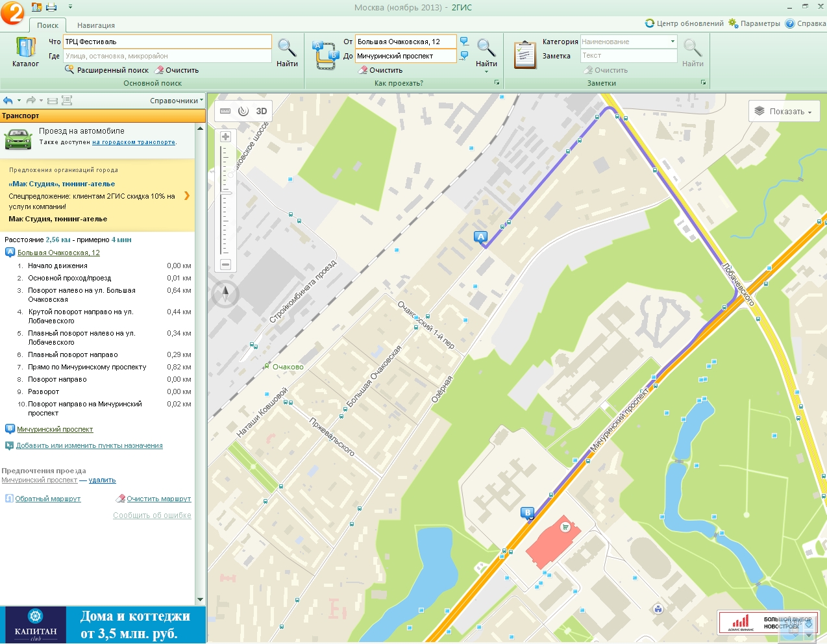Pick end point on map next to До
The height and width of the screenshot is (644, 827).
(x=464, y=56)
